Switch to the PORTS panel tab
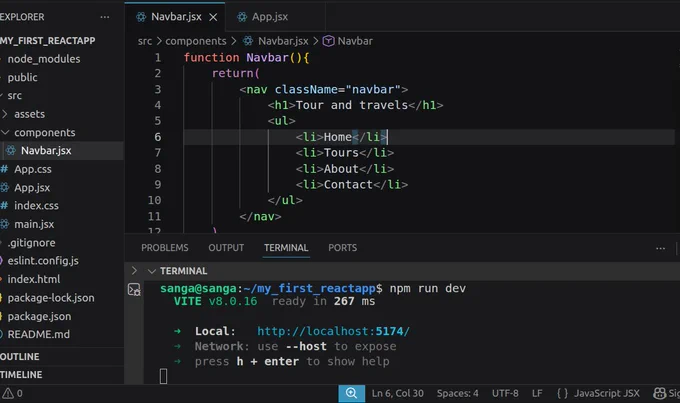Viewport: 680px width, 403px height. [342, 248]
